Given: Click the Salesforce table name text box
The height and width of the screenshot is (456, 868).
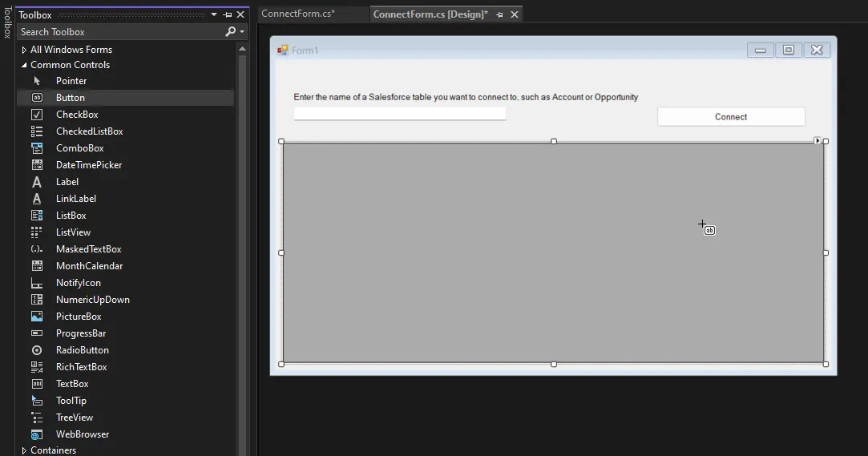Looking at the screenshot, I should 399,114.
